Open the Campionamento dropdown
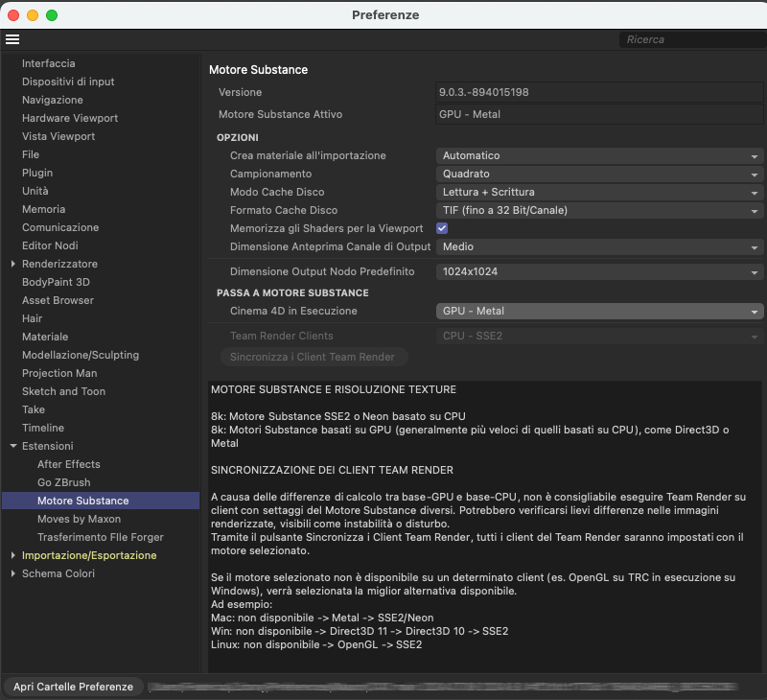The width and height of the screenshot is (767, 700). 600,174
